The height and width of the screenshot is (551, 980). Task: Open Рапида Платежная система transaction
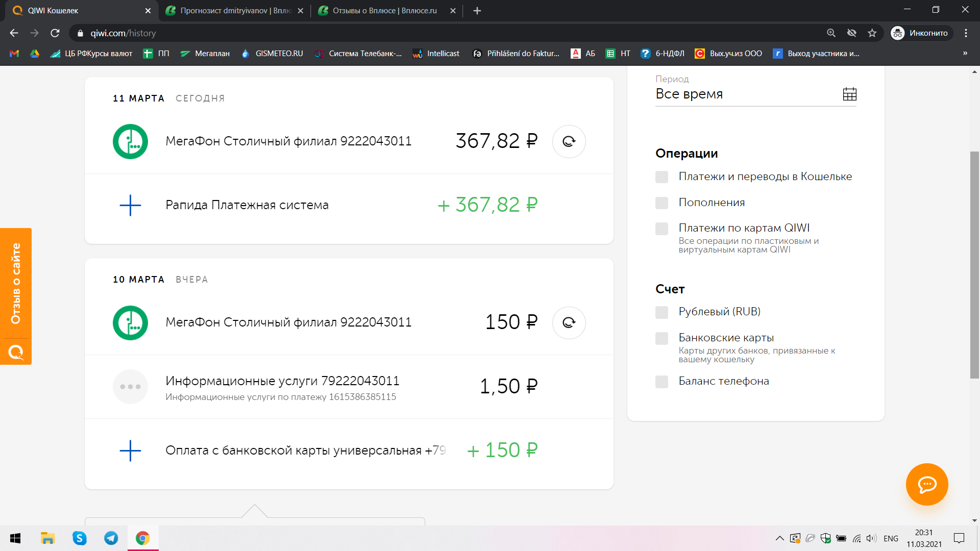349,205
